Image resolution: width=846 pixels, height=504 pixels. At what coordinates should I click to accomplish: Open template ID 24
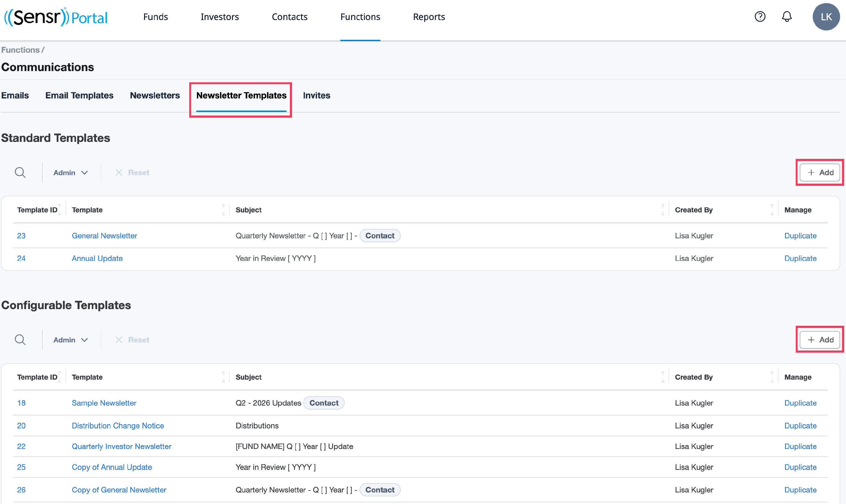(x=21, y=258)
